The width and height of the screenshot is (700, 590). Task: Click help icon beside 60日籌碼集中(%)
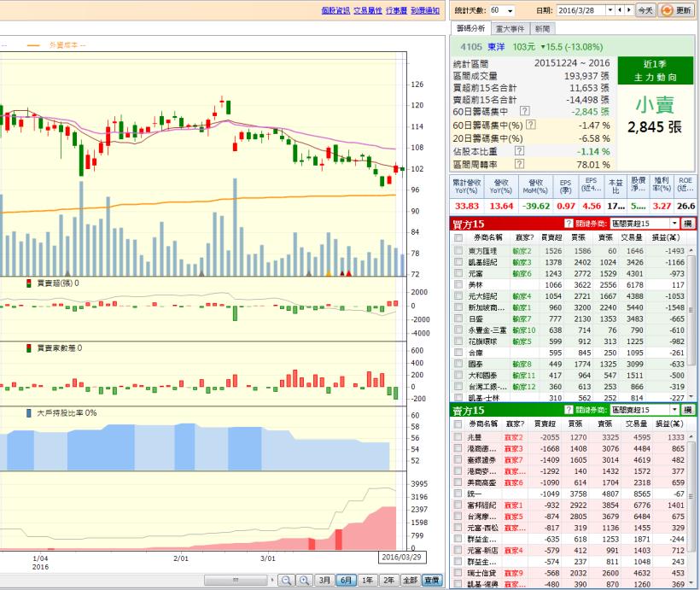point(532,125)
